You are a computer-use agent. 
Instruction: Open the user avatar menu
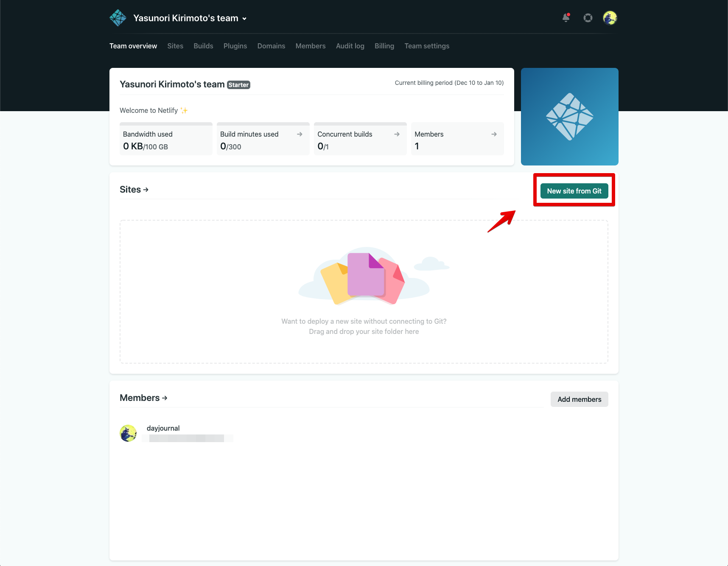pos(610,18)
